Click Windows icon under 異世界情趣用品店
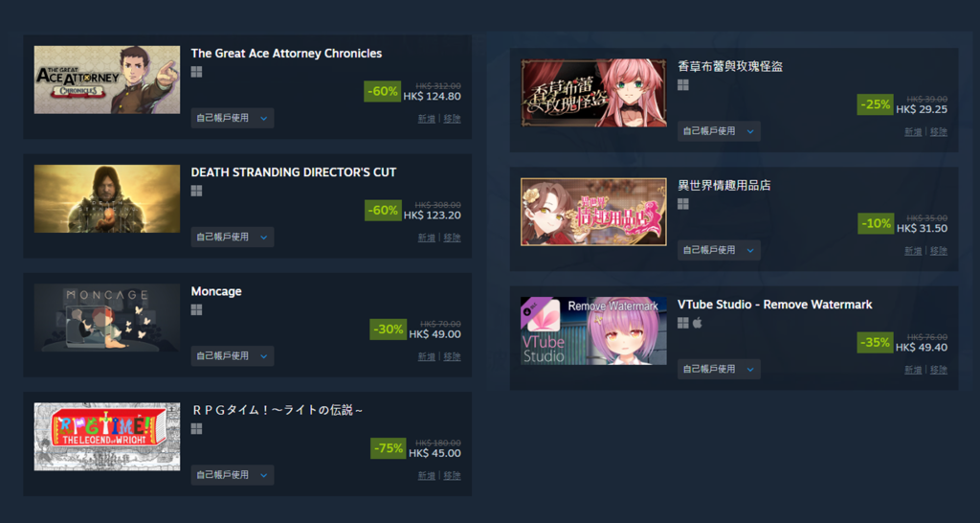Image resolution: width=980 pixels, height=523 pixels. click(x=683, y=204)
